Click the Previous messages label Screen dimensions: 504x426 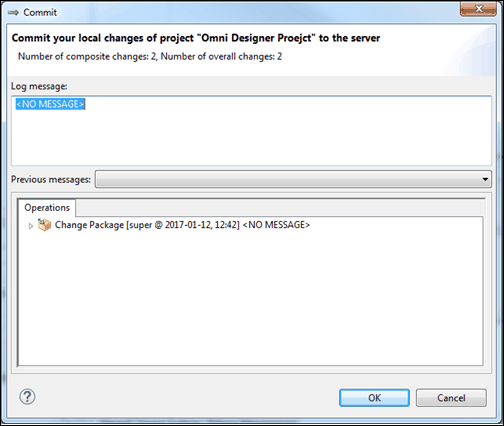51,179
